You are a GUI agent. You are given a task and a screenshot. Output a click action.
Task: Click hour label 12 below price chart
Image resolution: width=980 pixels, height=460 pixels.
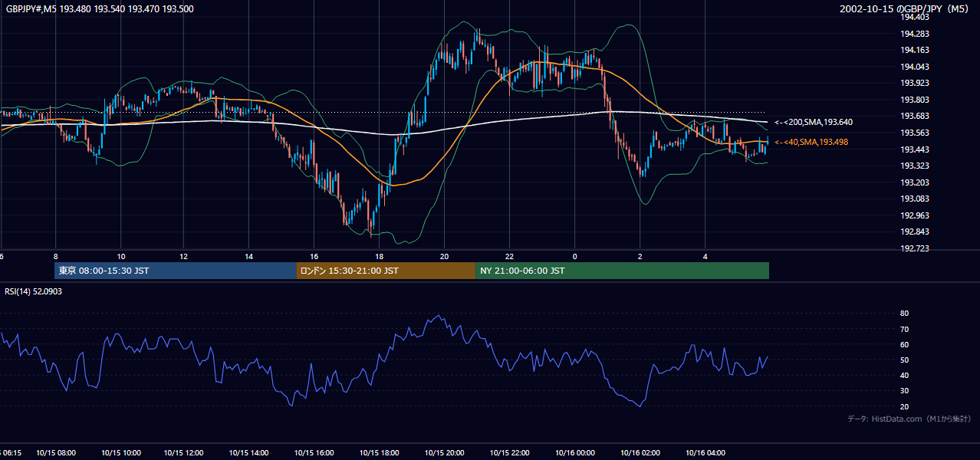[x=183, y=256]
